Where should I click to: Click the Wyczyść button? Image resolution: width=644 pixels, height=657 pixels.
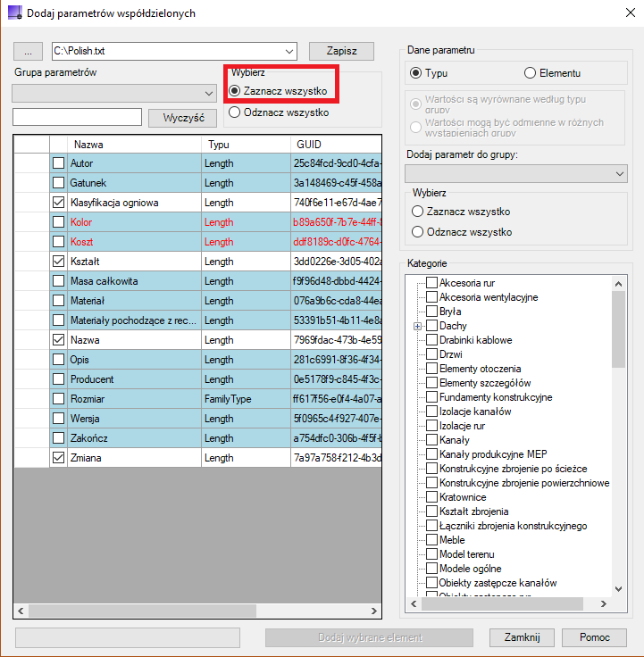[183, 118]
